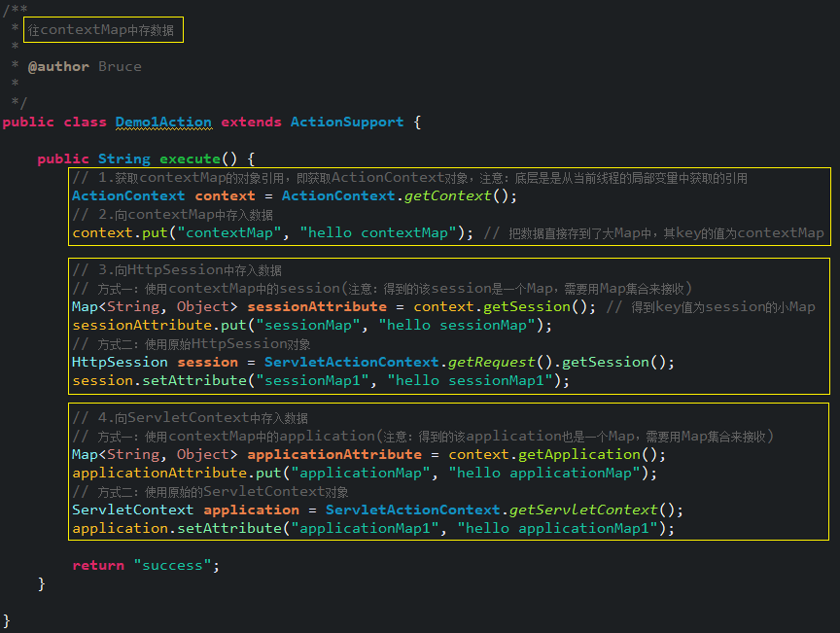Click the getServletContext method call
The image size is (840, 633).
pyautogui.click(x=583, y=510)
